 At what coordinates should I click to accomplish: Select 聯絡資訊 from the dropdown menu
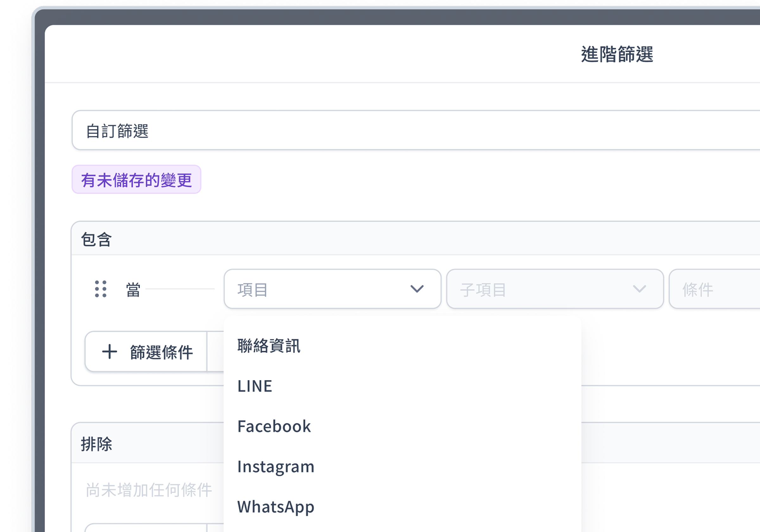(269, 345)
